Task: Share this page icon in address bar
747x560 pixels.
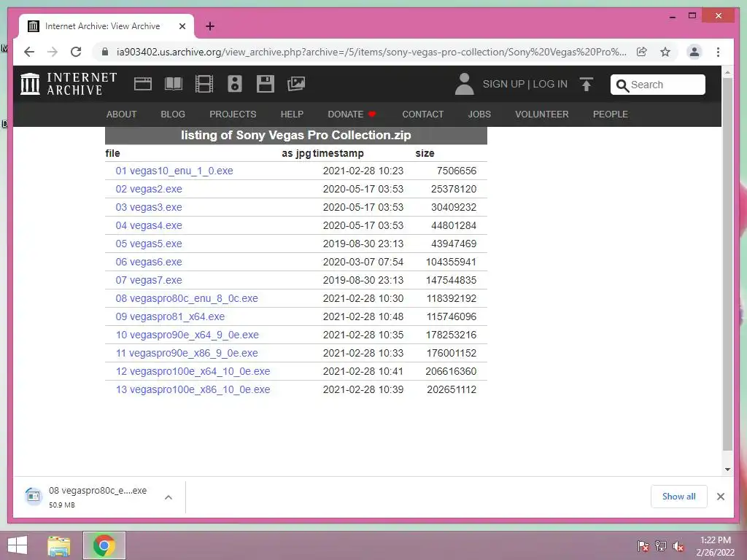Action: (x=642, y=52)
